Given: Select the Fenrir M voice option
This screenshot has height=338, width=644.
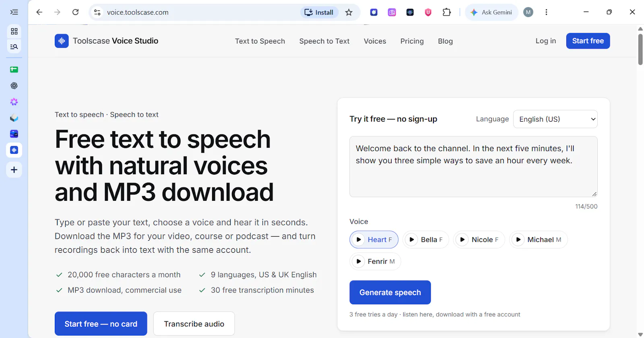Looking at the screenshot, I should (375, 262).
